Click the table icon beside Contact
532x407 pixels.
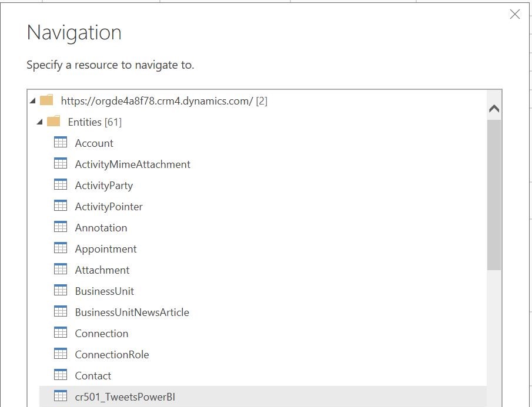61,375
